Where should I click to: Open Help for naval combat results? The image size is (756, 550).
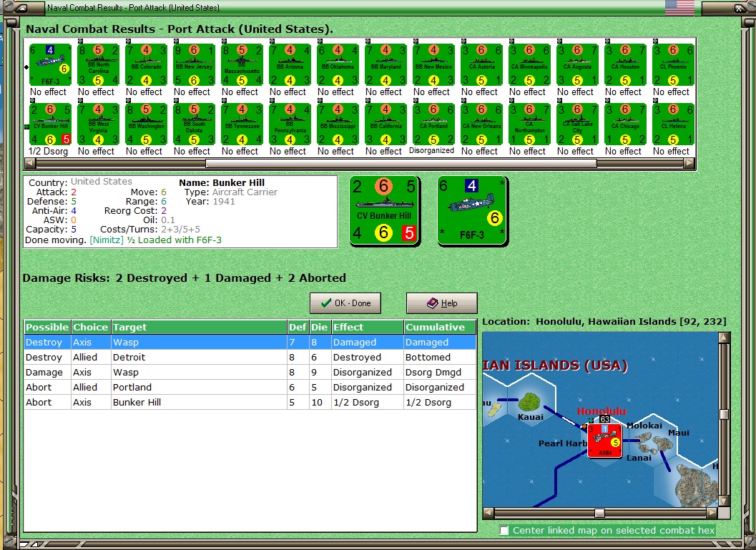pos(441,303)
